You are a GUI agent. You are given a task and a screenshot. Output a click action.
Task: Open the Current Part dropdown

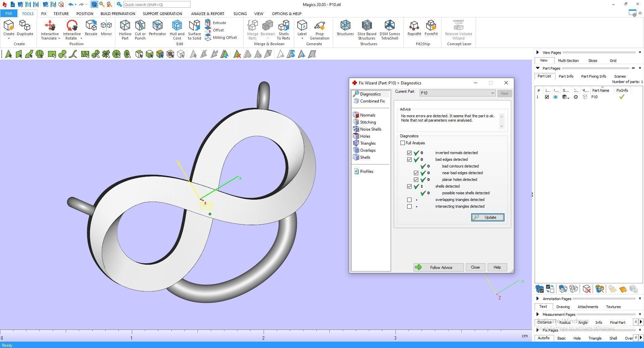pyautogui.click(x=458, y=93)
